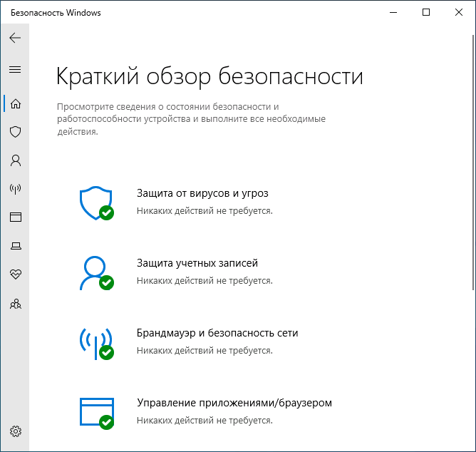Click status text under Защита учетных записей
This screenshot has width=476, height=452.
tap(205, 281)
